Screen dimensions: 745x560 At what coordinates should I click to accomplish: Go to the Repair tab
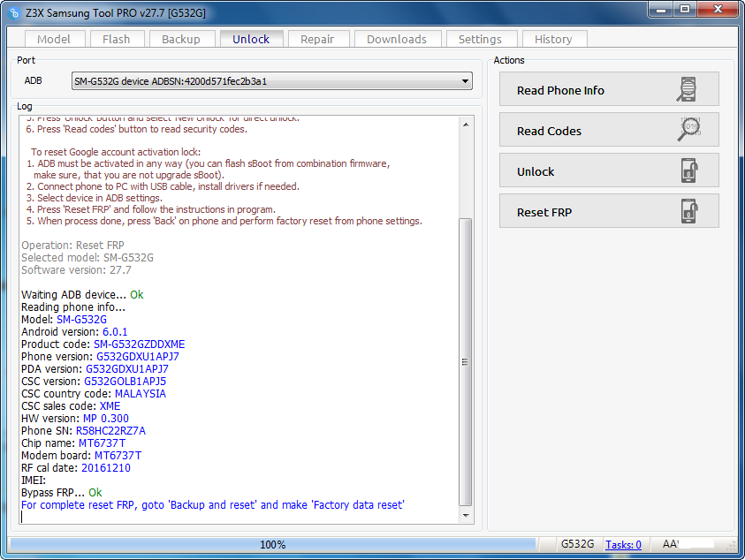(x=317, y=39)
